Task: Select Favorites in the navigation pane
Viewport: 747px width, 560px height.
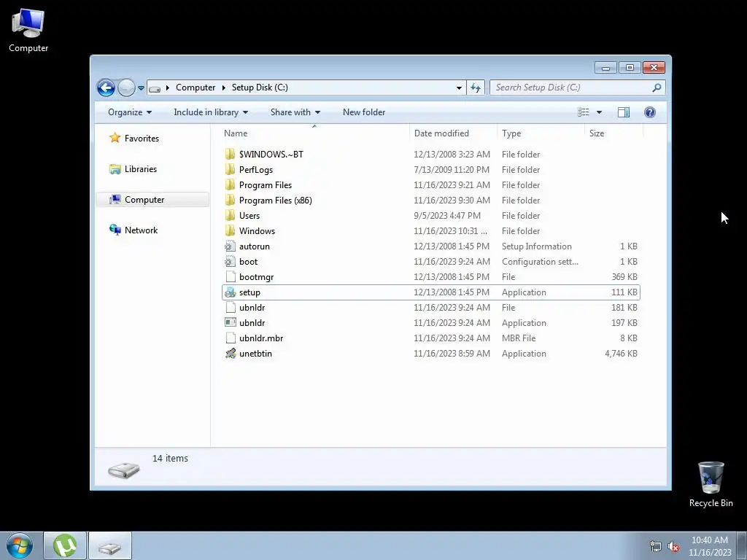Action: 134,139
